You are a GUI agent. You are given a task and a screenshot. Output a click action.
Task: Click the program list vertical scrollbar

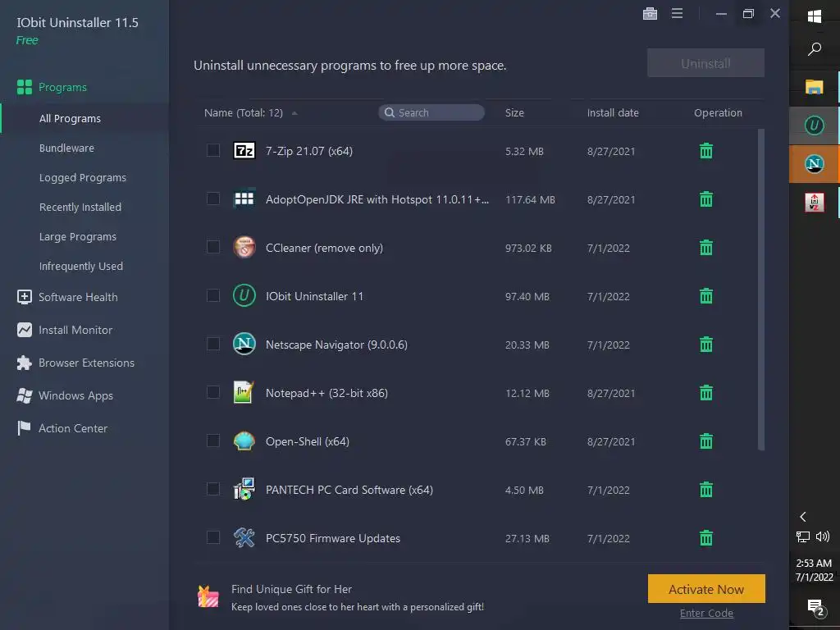click(760, 290)
